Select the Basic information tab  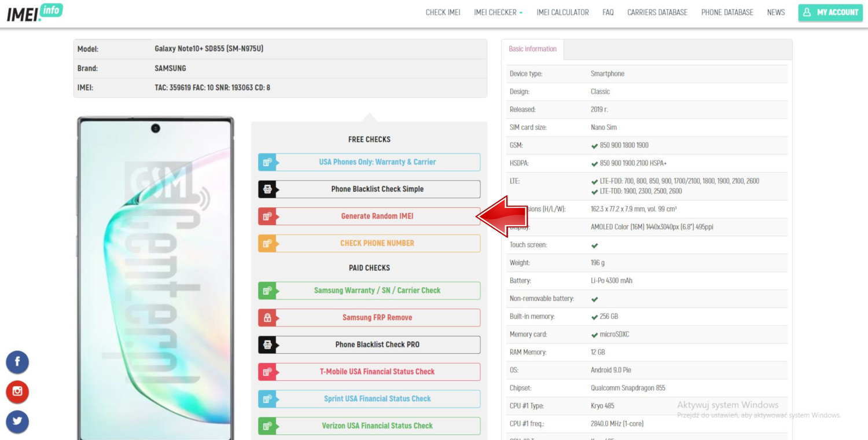tap(532, 49)
